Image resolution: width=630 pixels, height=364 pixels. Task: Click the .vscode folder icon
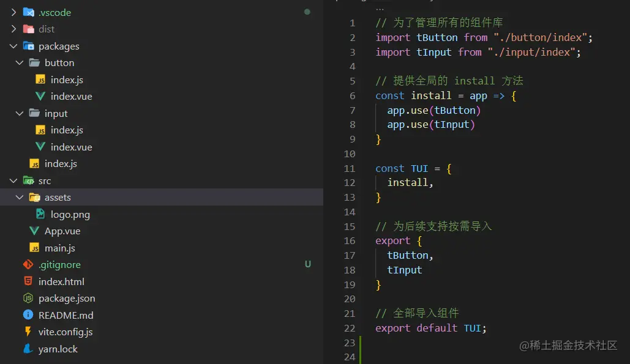point(29,12)
